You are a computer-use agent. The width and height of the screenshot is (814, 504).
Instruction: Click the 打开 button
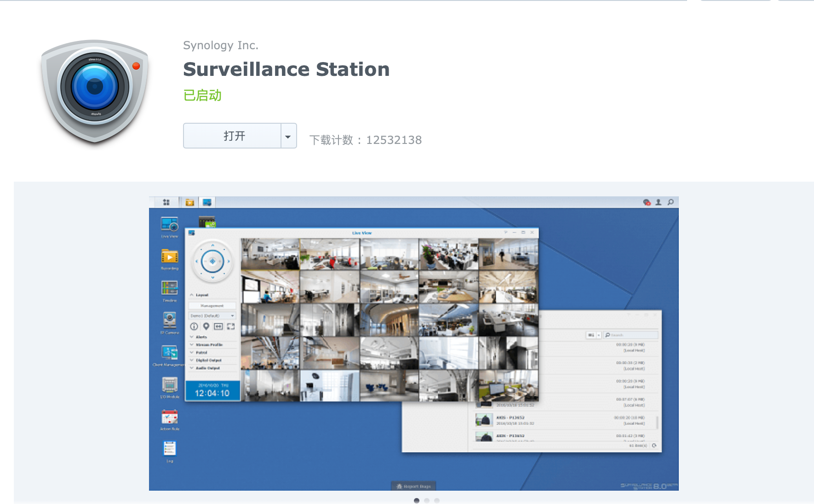tap(232, 136)
